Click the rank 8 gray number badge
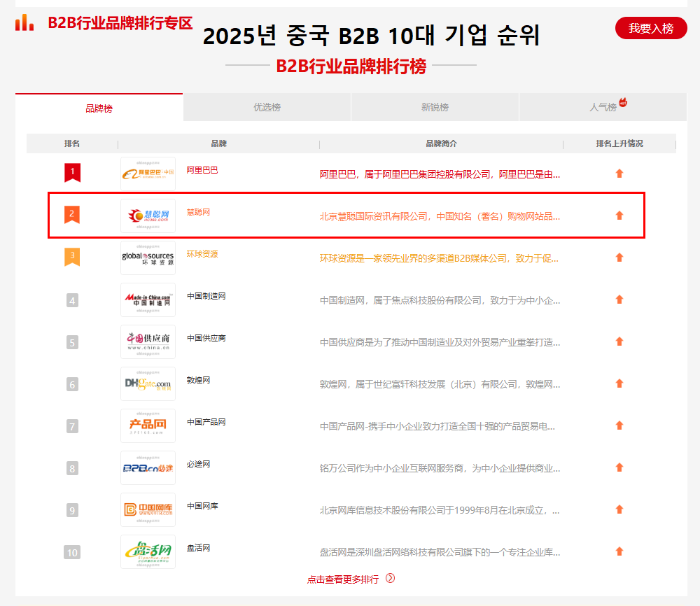The height and width of the screenshot is (606, 700). 72,468
